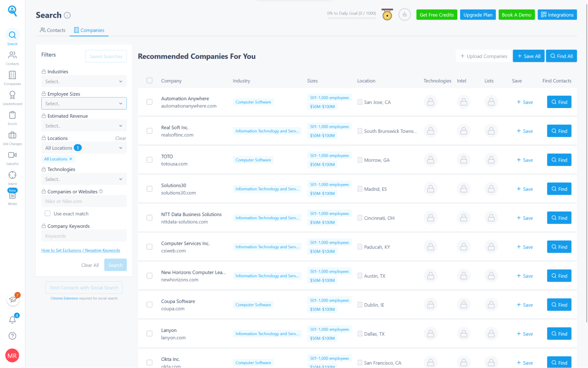Screen dimensions: 588x368
Task: Switch to the Contacts tab
Action: [x=52, y=30]
